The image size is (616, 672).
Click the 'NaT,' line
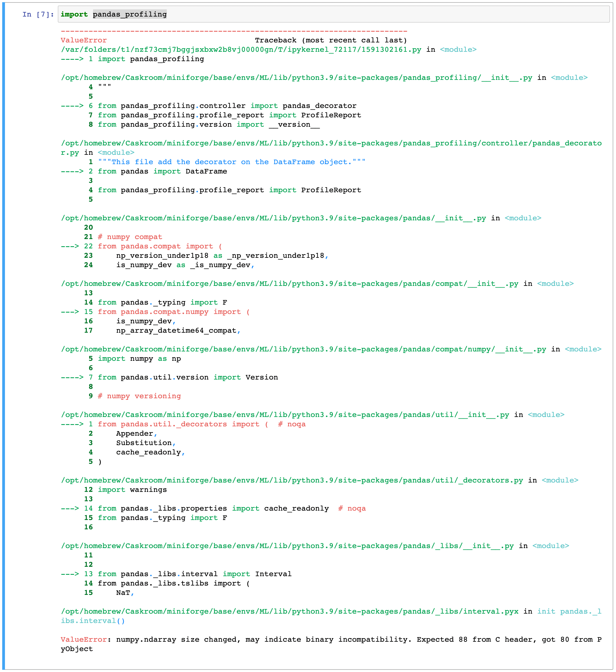pyautogui.click(x=125, y=593)
